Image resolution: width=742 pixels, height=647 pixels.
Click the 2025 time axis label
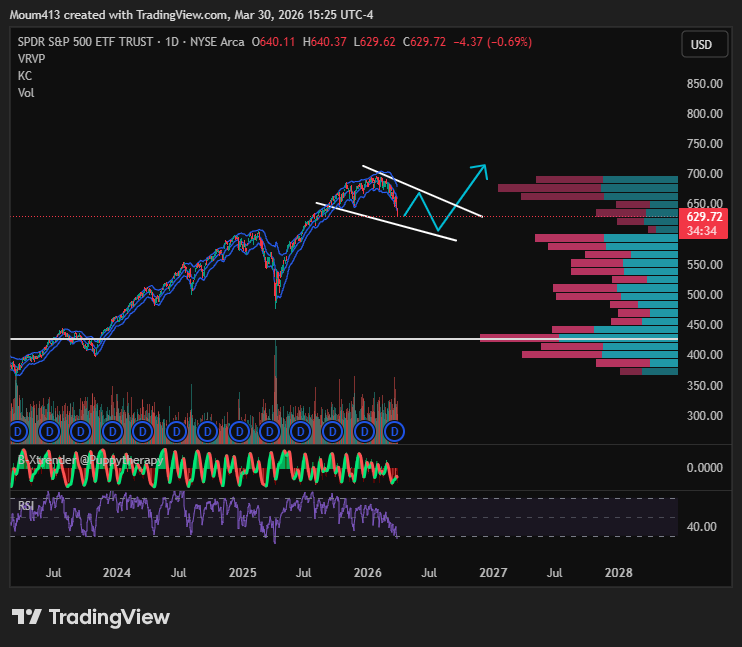242,573
